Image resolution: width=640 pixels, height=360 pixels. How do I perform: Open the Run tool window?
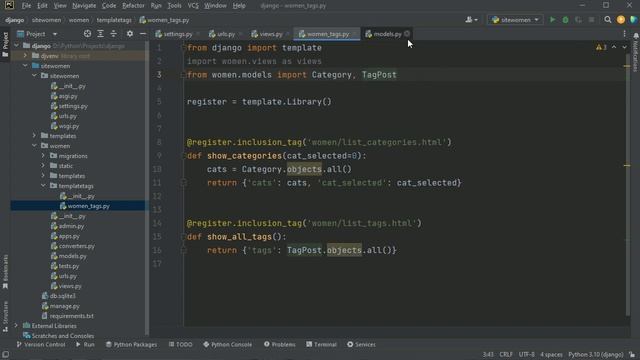tap(85, 344)
